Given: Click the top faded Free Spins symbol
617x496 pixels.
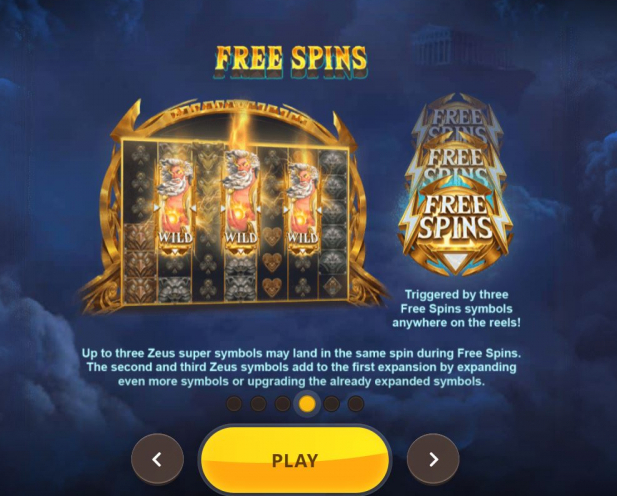Looking at the screenshot, I should click(x=456, y=116).
